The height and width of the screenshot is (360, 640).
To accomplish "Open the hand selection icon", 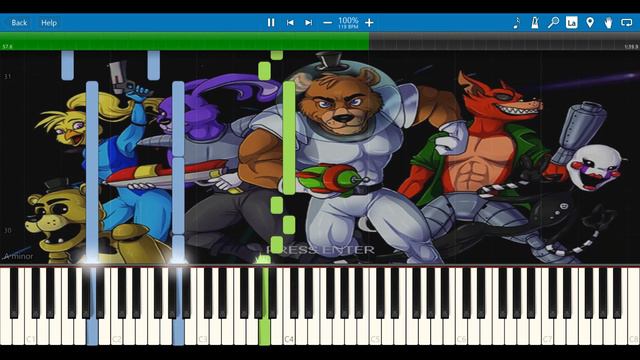I will click(608, 23).
